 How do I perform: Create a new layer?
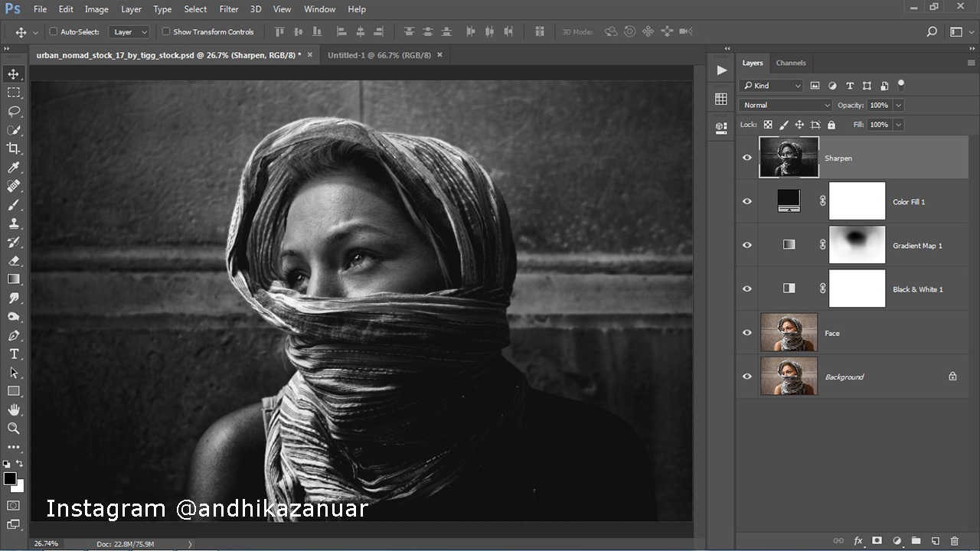tap(935, 540)
